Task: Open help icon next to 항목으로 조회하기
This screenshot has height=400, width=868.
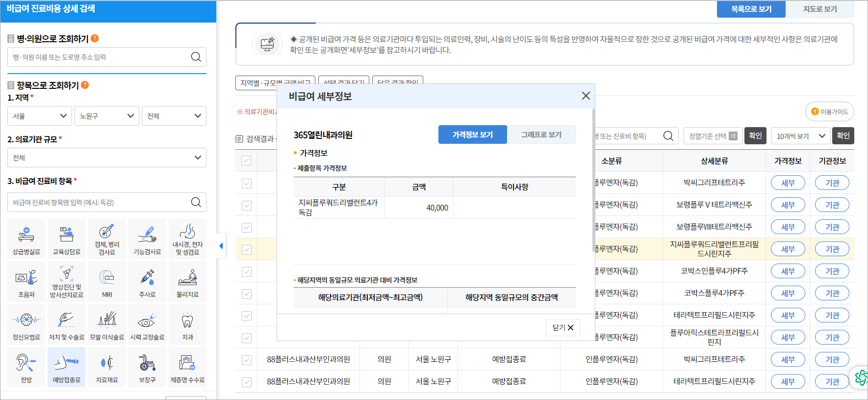Action: [85, 85]
